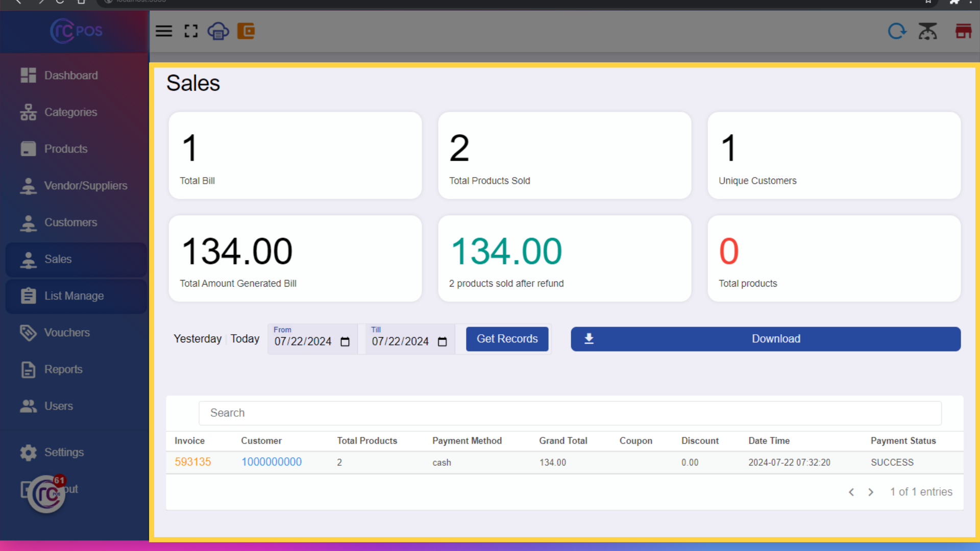Image resolution: width=980 pixels, height=551 pixels.
Task: Click the Download button
Action: tap(766, 339)
